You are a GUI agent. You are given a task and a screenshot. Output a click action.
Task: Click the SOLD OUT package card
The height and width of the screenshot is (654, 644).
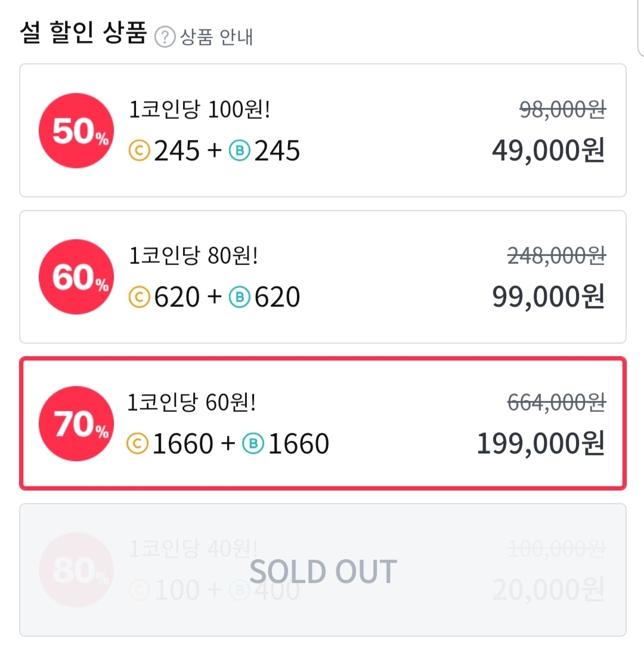323,570
